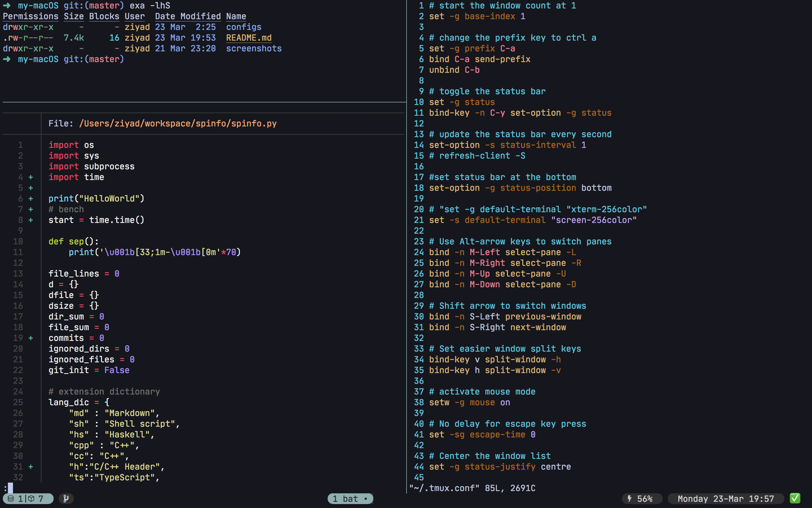Click '"~/.tmux.conf" 85L, 2691C' vim message
812x508 pixels.
472,488
